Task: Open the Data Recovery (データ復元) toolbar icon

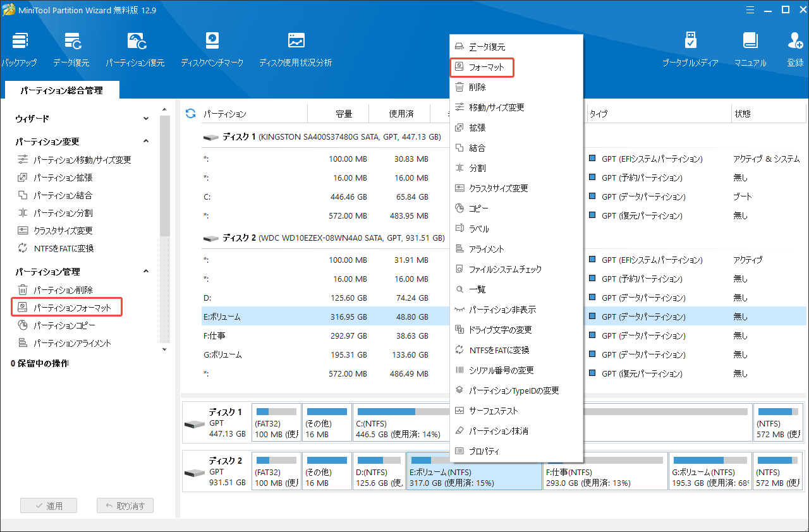Action: pos(71,49)
